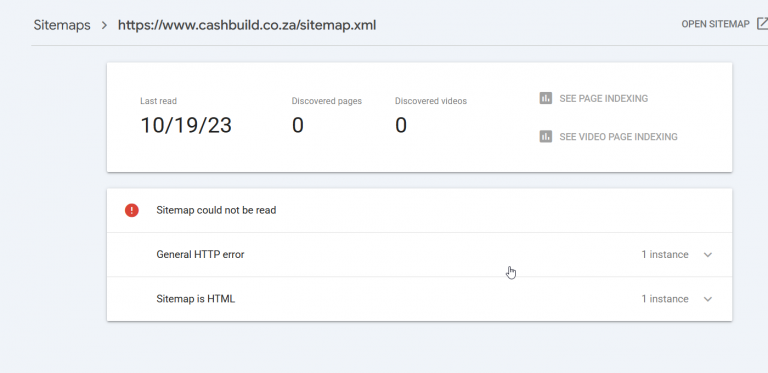Click the Last read date 10/19/23
This screenshot has width=768, height=373.
coord(186,125)
